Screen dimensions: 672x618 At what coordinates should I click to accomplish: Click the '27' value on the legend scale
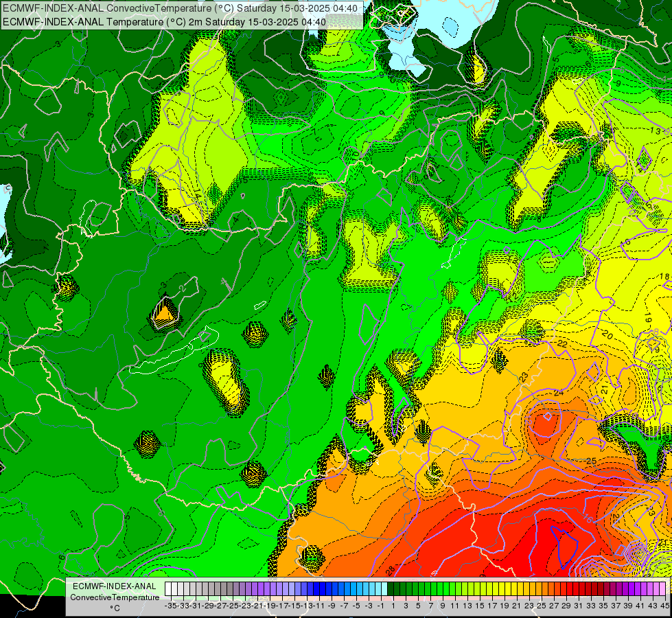tap(554, 606)
